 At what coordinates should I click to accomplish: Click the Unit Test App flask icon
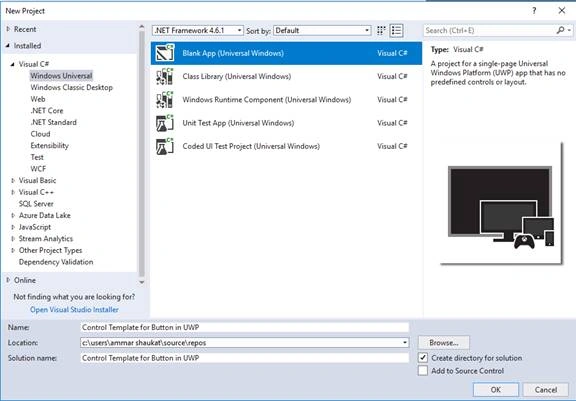(165, 123)
